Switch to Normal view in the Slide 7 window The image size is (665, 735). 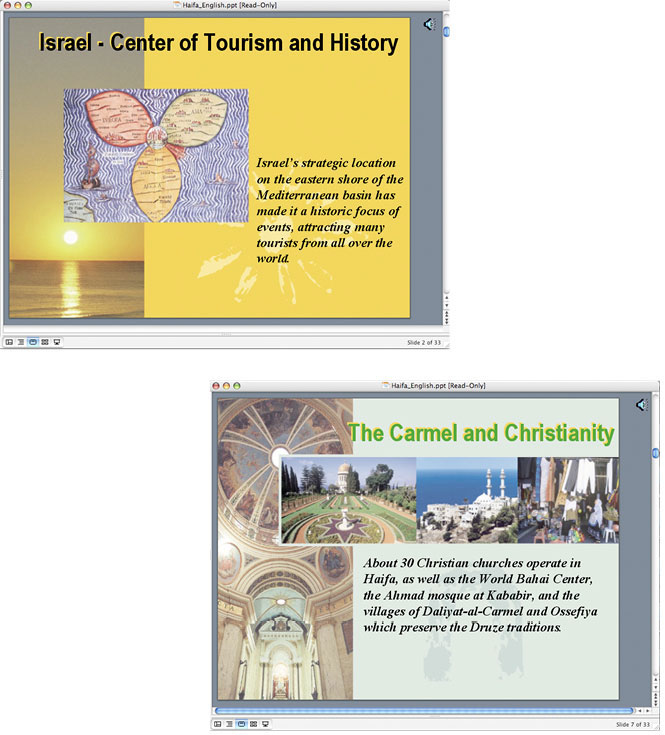[x=218, y=723]
